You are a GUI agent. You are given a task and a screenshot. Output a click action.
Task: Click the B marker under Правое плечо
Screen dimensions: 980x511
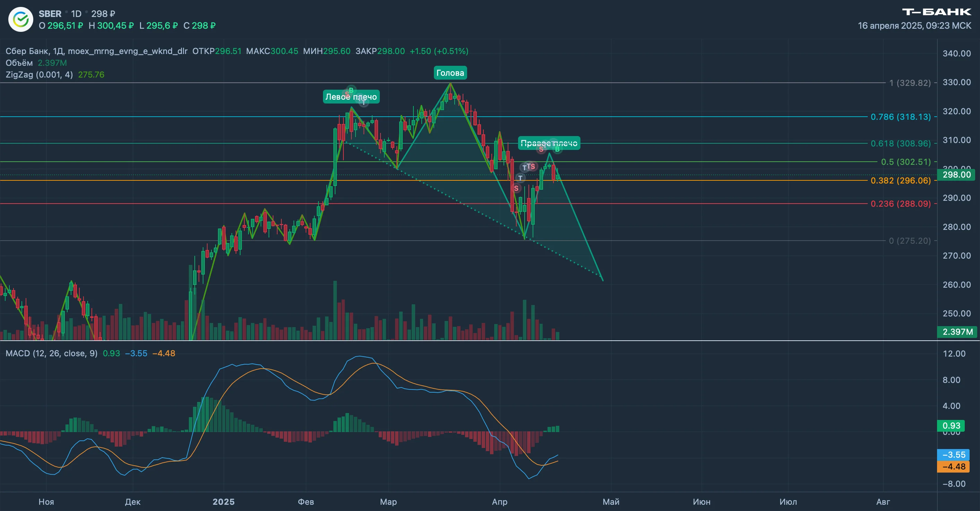[557, 149]
